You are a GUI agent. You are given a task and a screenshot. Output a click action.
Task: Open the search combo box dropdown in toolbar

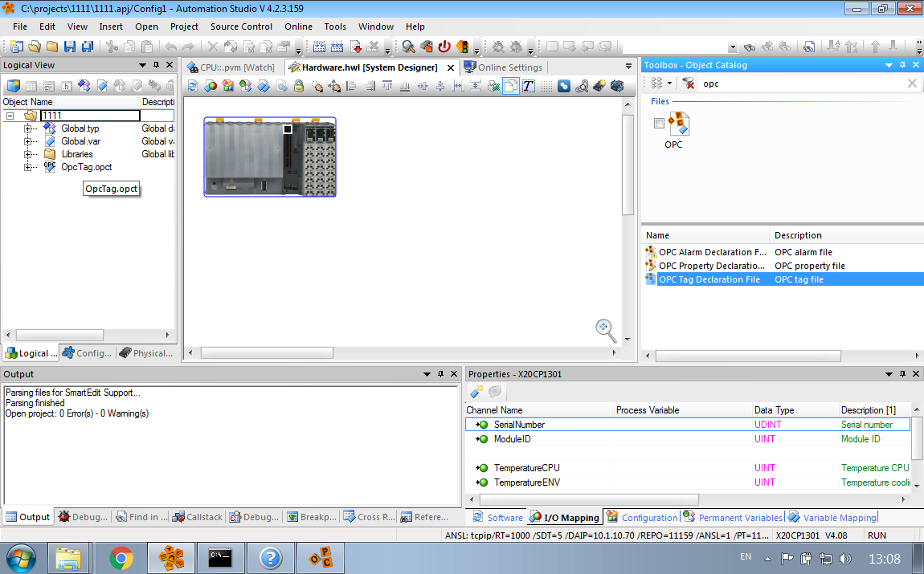point(733,47)
